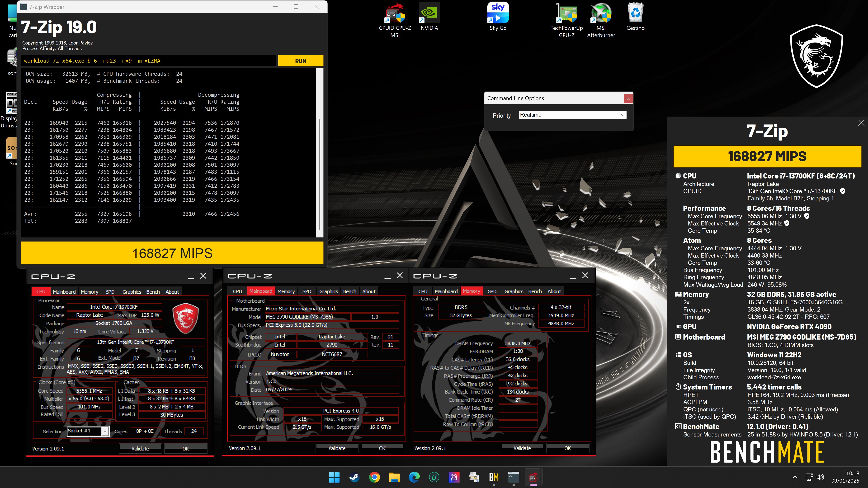Select Bench tab in left CPU-Z window
This screenshot has width=868, height=488.
pos(153,292)
